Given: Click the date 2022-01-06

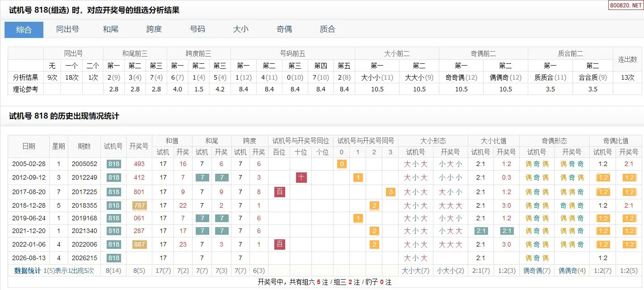Looking at the screenshot, I should [29, 245].
